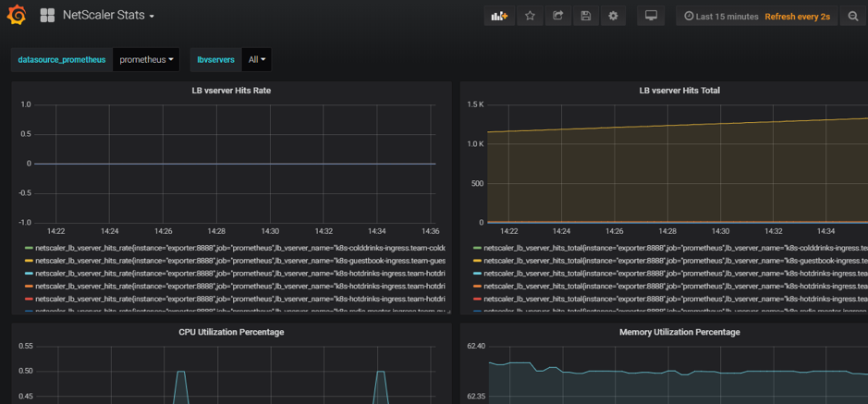Click the magnifier icon in top right

(853, 17)
